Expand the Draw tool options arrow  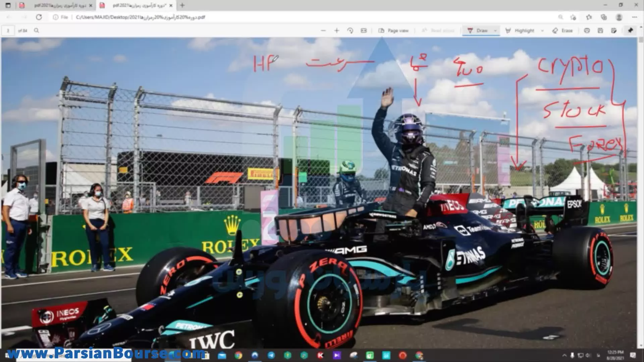(495, 31)
